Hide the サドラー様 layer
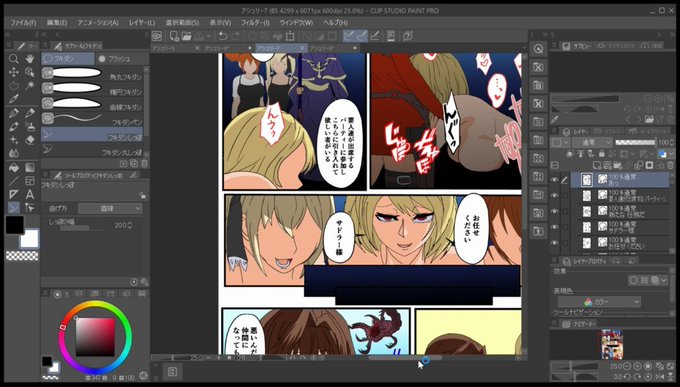The height and width of the screenshot is (387, 680). pyautogui.click(x=554, y=227)
